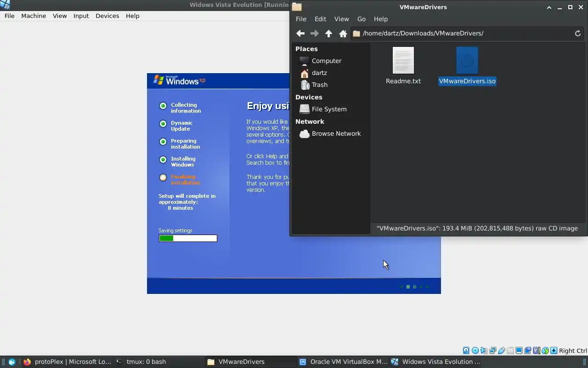
Task: Open the View menu in VirtualBox window
Action: 60,16
